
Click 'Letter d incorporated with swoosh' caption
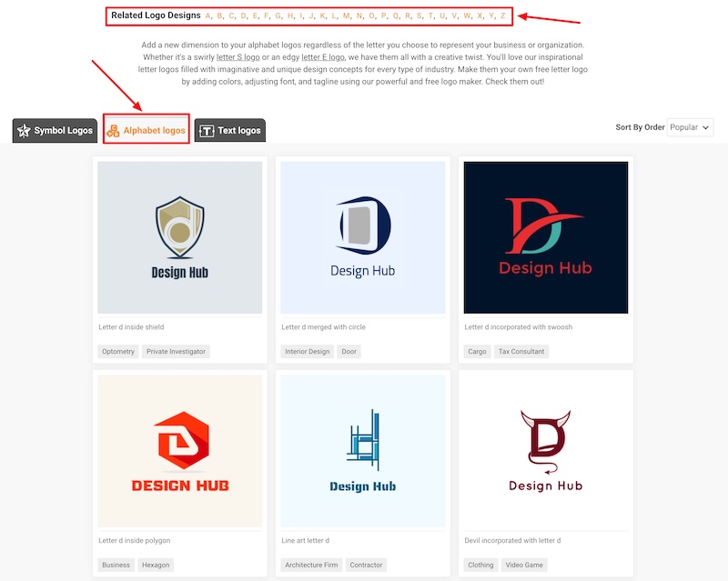[x=518, y=327]
